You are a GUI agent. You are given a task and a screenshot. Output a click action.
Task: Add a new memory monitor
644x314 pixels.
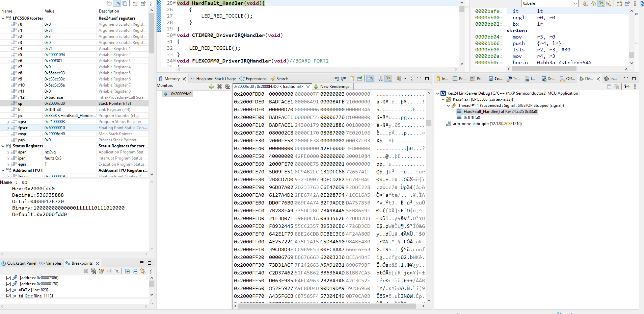pos(211,87)
